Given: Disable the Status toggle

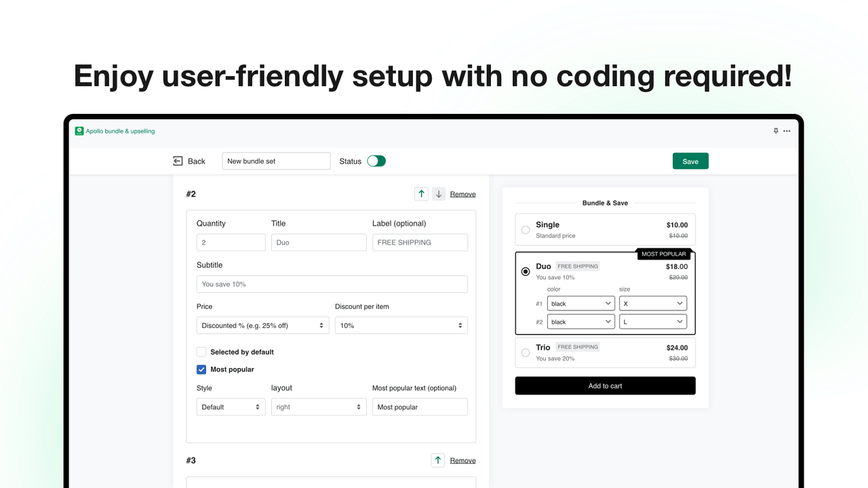Looking at the screenshot, I should click(x=377, y=161).
